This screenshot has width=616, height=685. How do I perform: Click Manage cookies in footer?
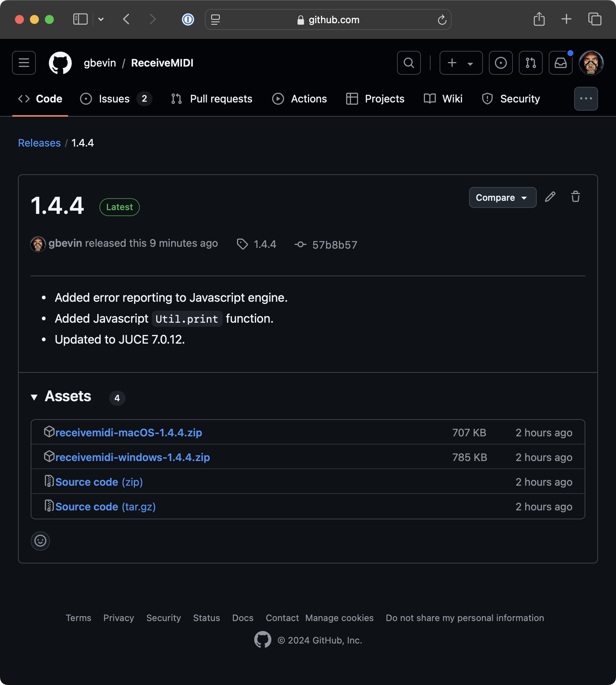coord(339,618)
